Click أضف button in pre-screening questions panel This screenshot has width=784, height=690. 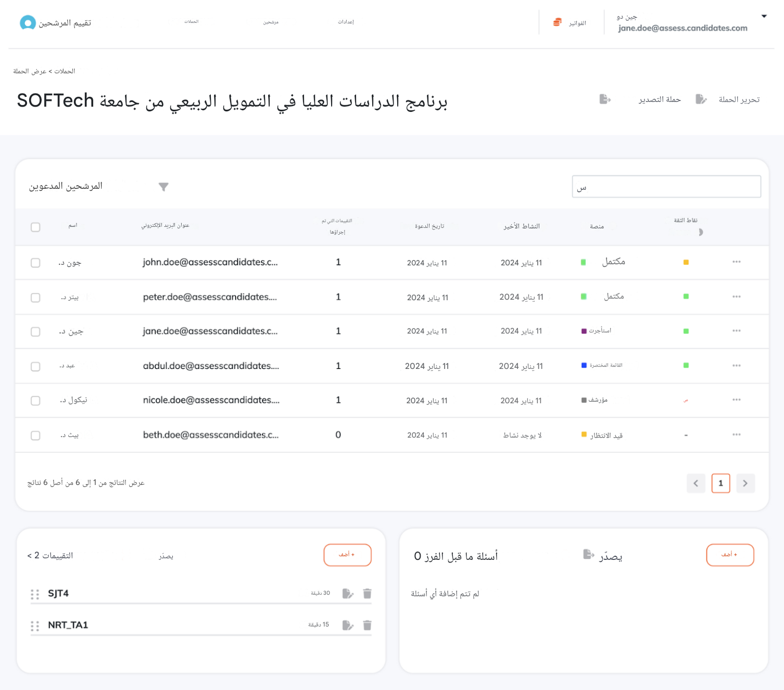(730, 555)
